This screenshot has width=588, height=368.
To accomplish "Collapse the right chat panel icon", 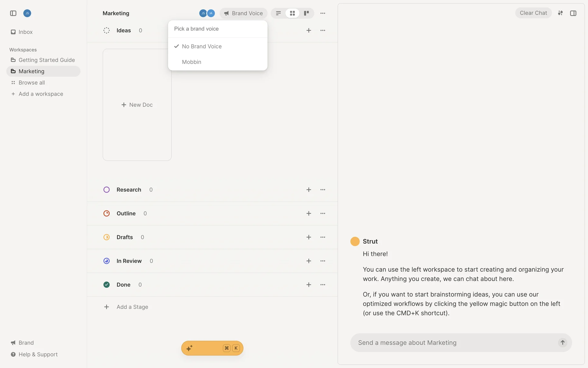I will tap(573, 13).
